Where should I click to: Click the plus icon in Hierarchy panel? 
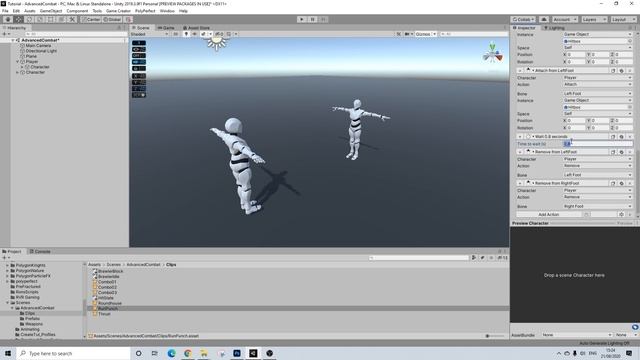point(5,34)
